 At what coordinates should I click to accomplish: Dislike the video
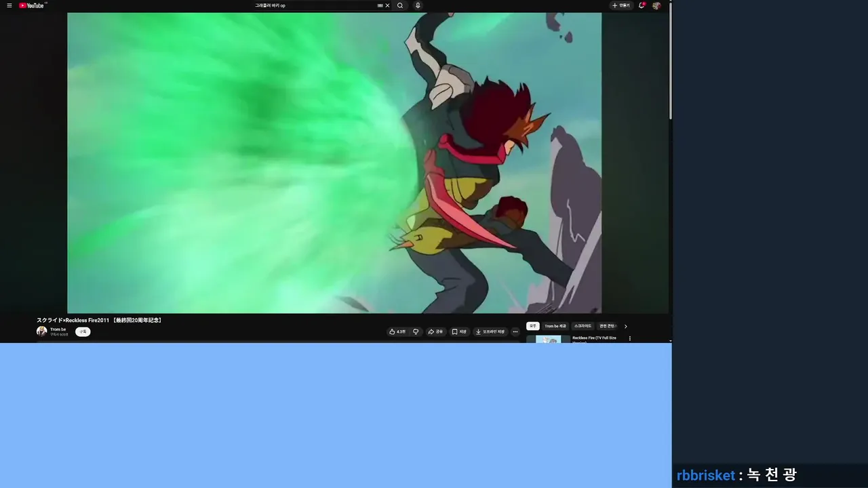click(416, 331)
